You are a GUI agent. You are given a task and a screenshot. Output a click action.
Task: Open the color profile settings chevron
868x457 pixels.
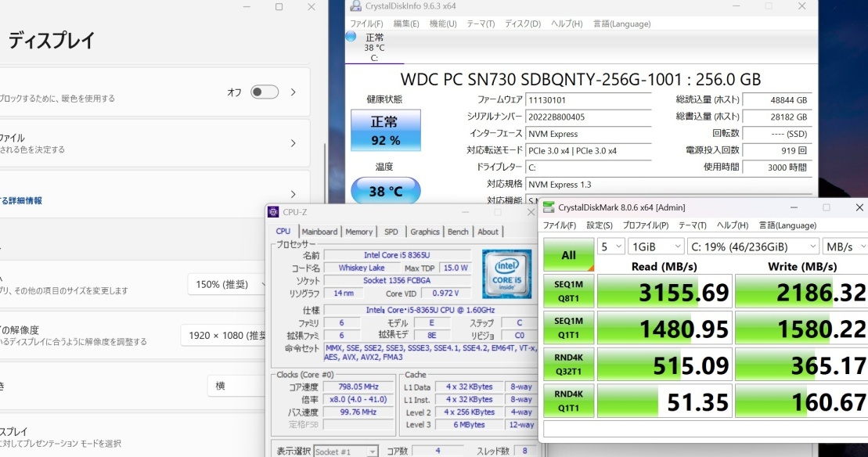click(294, 143)
